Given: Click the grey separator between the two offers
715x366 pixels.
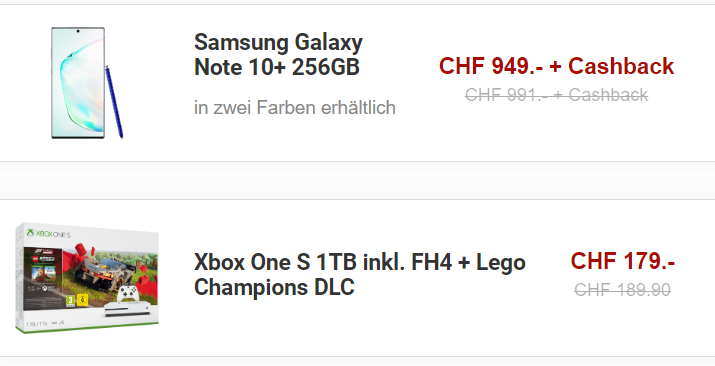Looking at the screenshot, I should pyautogui.click(x=358, y=180).
